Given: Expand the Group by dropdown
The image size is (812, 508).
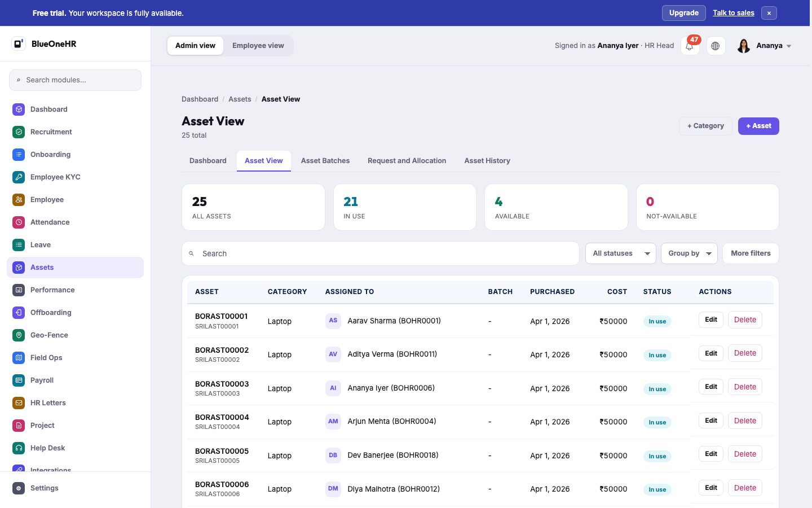Looking at the screenshot, I should (x=689, y=253).
